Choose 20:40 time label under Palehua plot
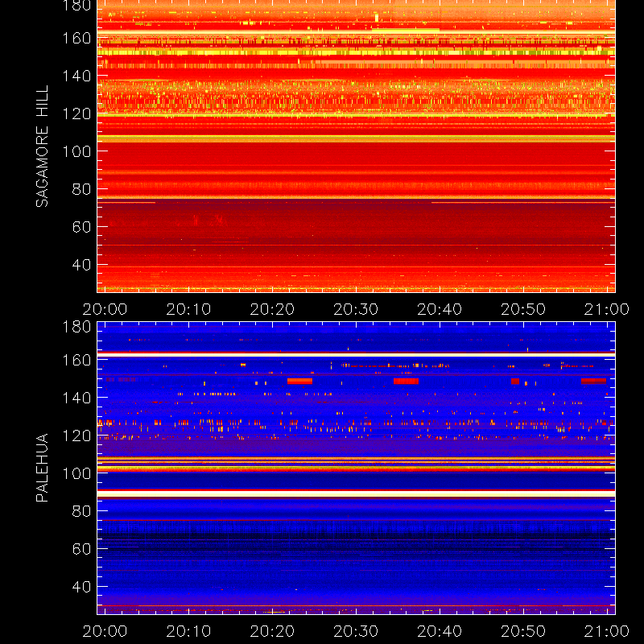Viewport: 644px width, 644px height. [440, 631]
